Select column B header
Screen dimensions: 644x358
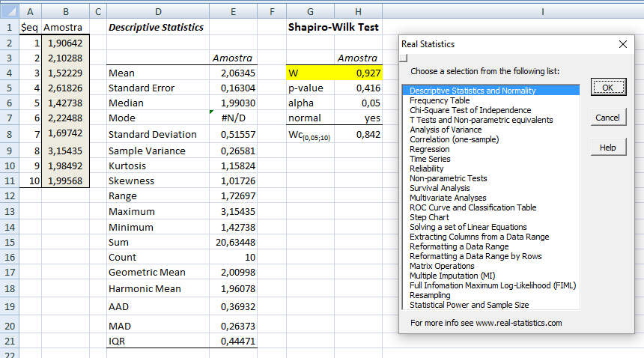coord(66,11)
